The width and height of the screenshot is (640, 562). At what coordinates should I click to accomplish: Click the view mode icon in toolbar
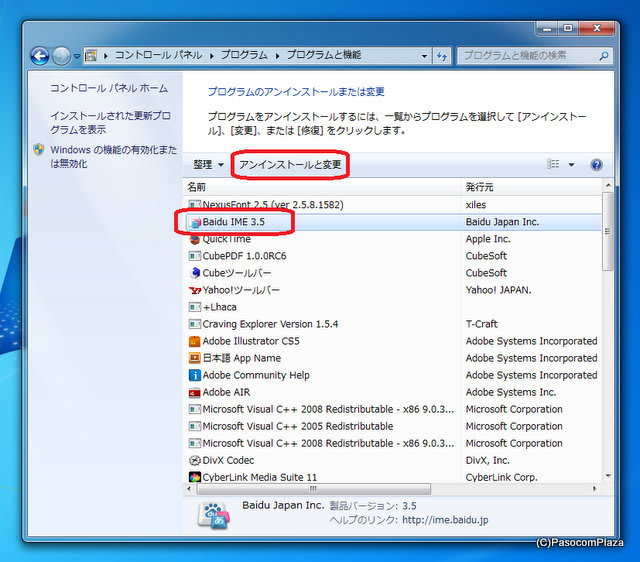[x=553, y=164]
